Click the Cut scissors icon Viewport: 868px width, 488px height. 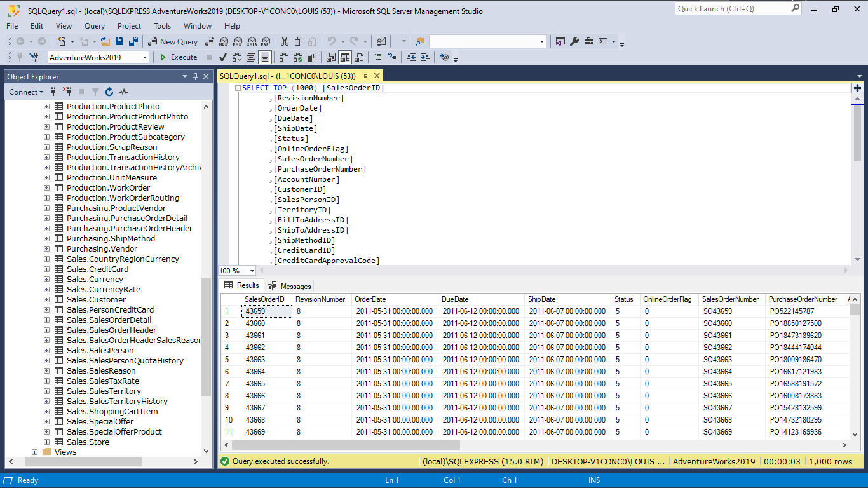click(284, 41)
